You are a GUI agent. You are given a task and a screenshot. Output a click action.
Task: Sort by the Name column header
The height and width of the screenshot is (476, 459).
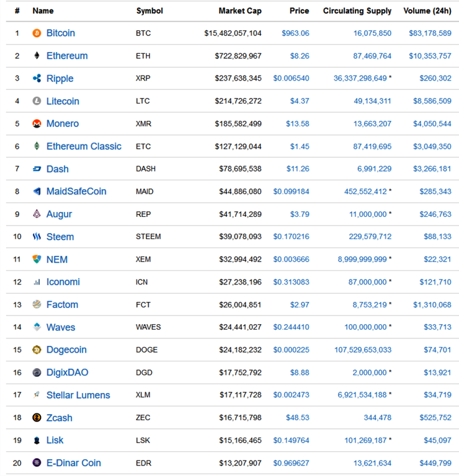point(43,11)
